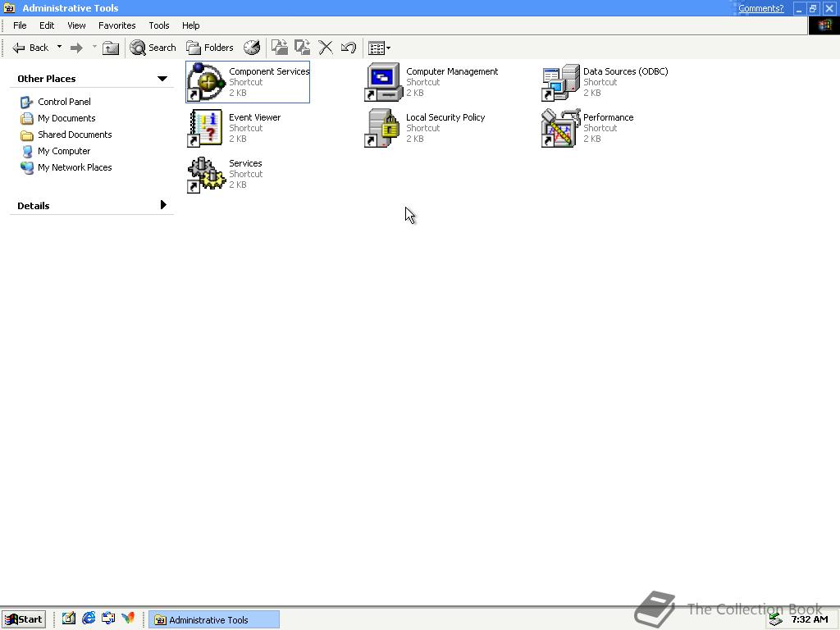
Task: Click the Control Panel sidebar icon
Action: pyautogui.click(x=27, y=102)
